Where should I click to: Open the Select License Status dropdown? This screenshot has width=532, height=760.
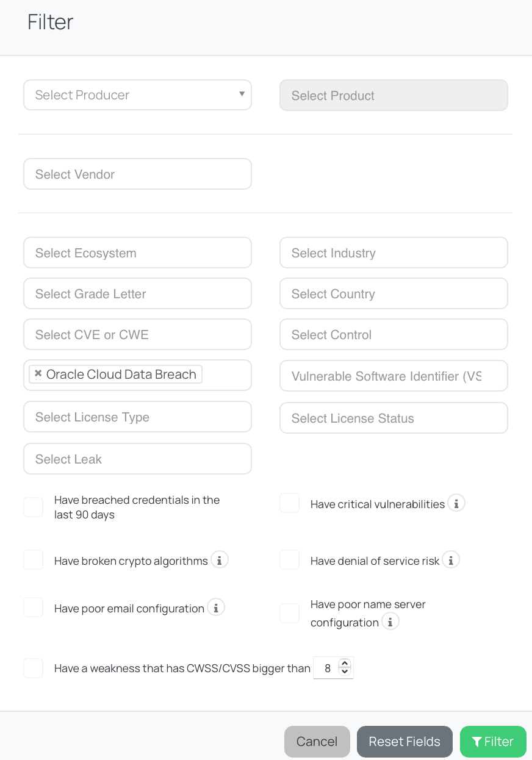point(394,418)
